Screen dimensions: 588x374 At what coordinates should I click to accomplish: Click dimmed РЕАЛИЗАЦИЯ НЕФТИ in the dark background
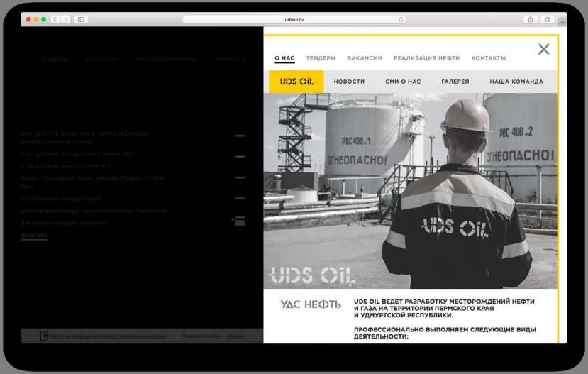tap(166, 60)
